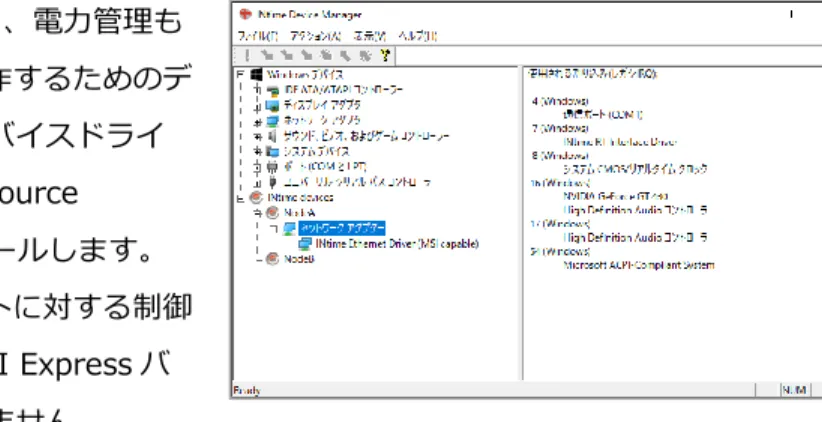Screen dimensions: 822x422
Task: Collapse the Windows デバイス tree root
Action: [x=241, y=74]
